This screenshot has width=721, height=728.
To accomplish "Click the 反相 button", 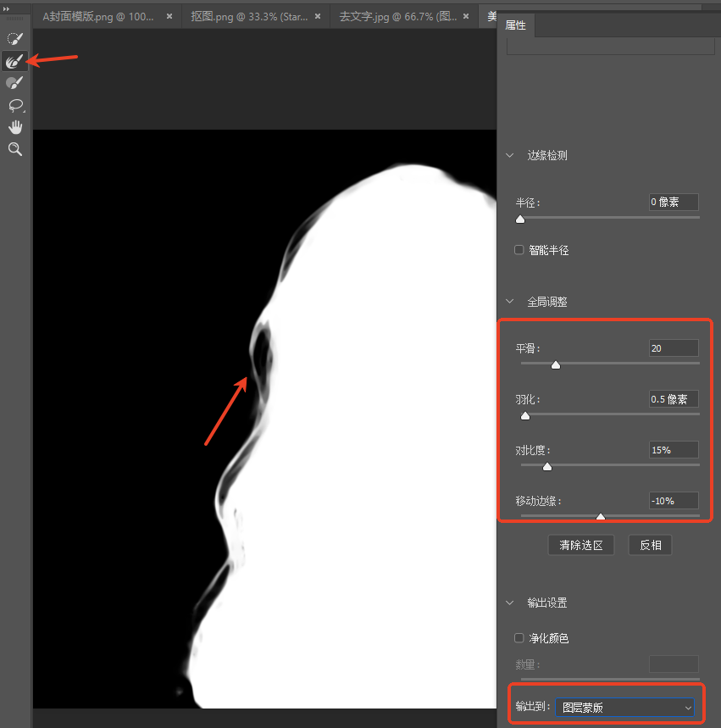I will [x=650, y=545].
